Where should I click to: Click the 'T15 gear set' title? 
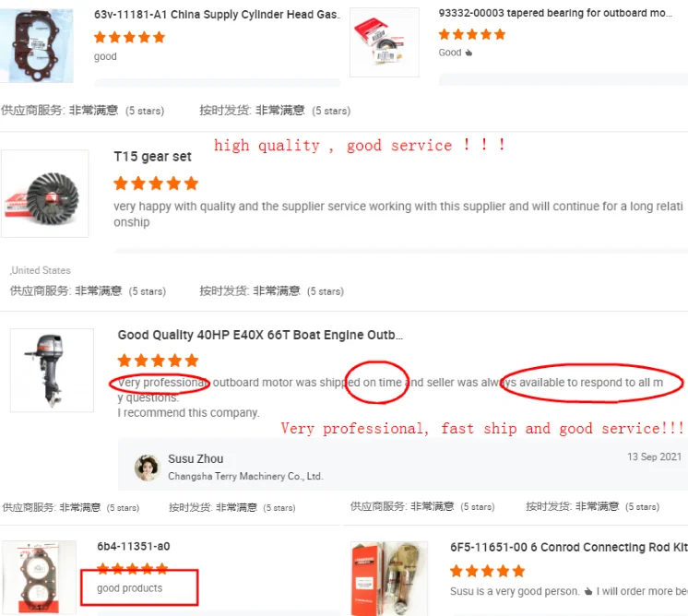click(x=153, y=157)
